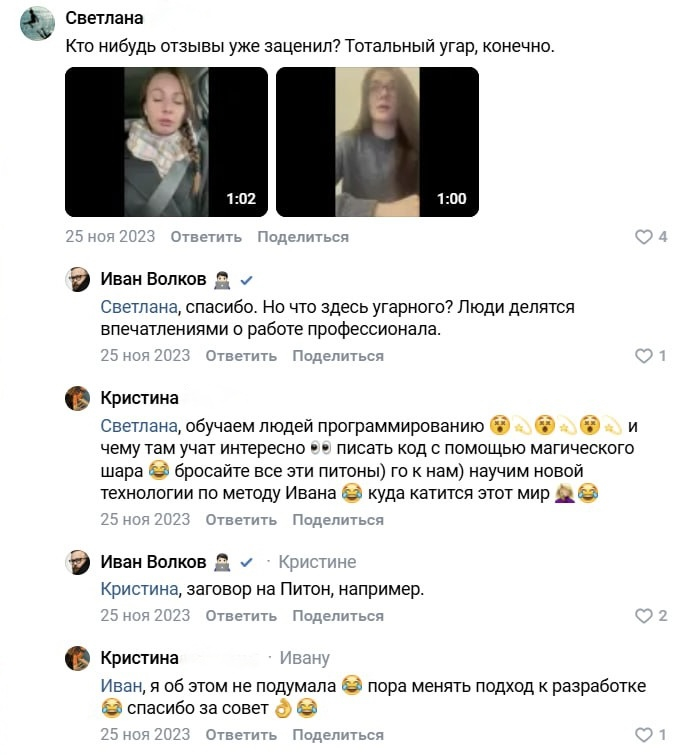690x755 pixels.
Task: Like Светлана's comment with the heart icon
Action: coord(644,237)
